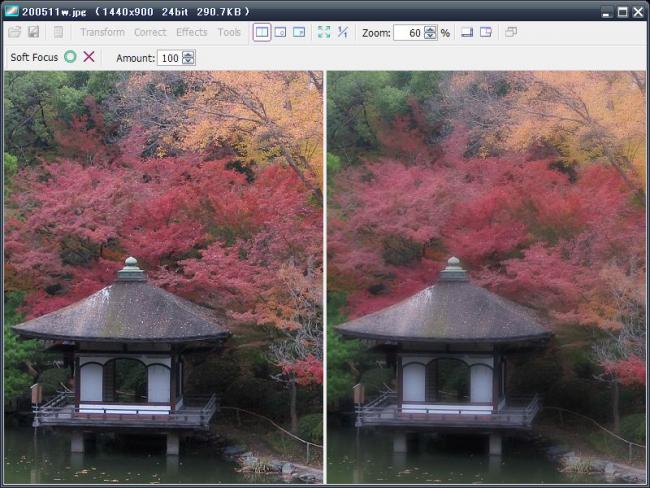Click the Zoom percentage input field

pyautogui.click(x=408, y=33)
